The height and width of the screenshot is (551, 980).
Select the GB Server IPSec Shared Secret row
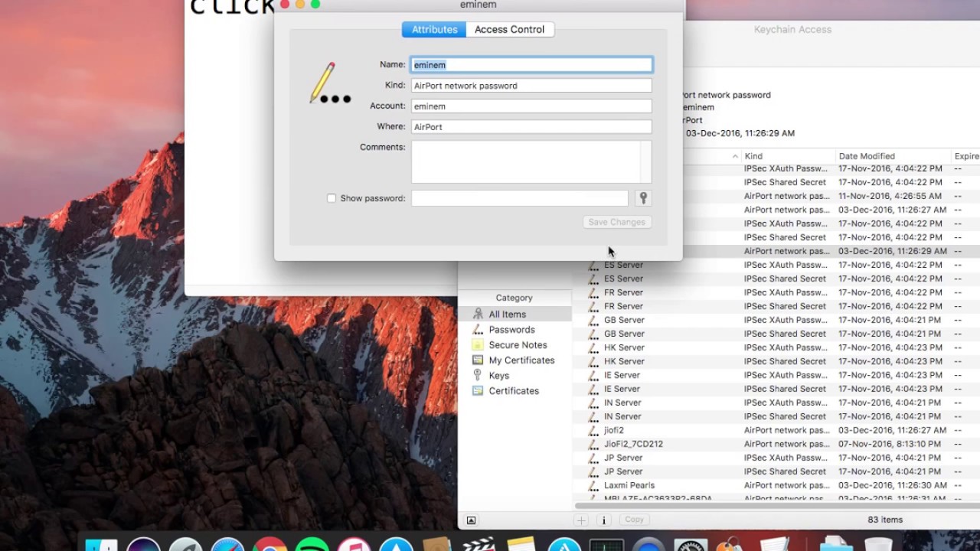[777, 334]
